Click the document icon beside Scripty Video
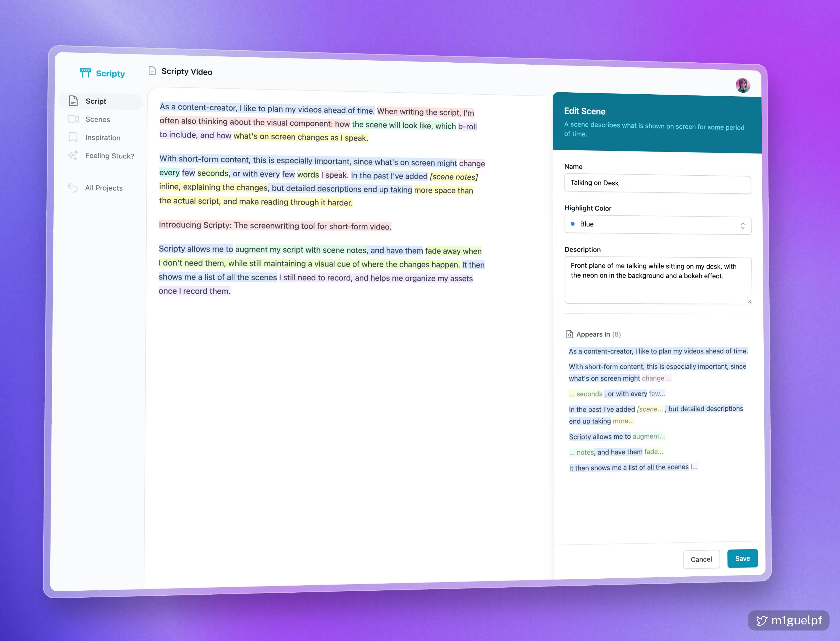The image size is (840, 641). point(153,71)
